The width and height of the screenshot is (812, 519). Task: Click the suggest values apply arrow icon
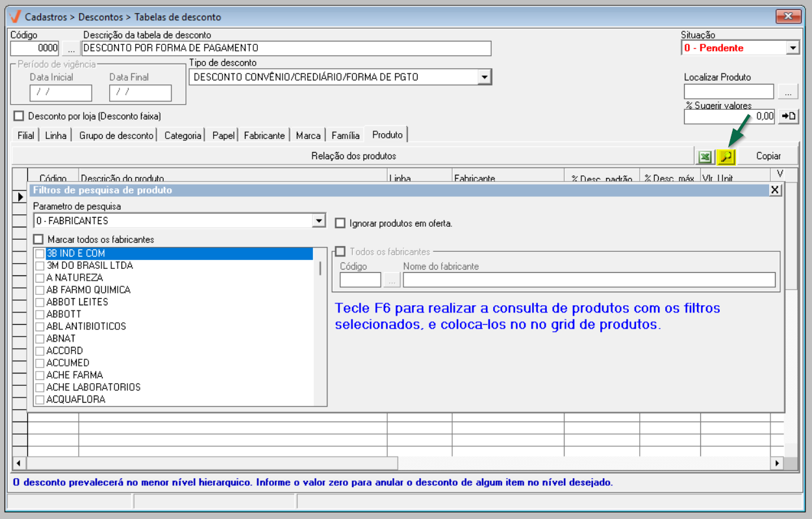pos(788,116)
